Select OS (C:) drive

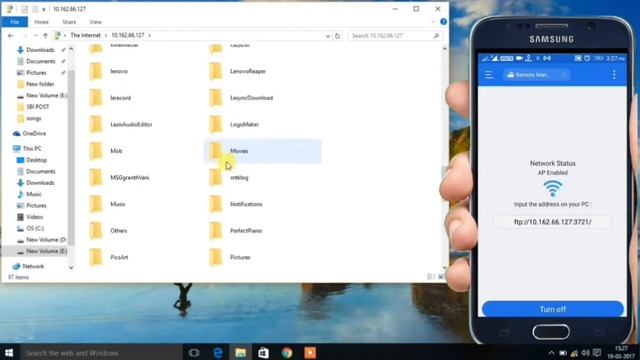[35, 229]
